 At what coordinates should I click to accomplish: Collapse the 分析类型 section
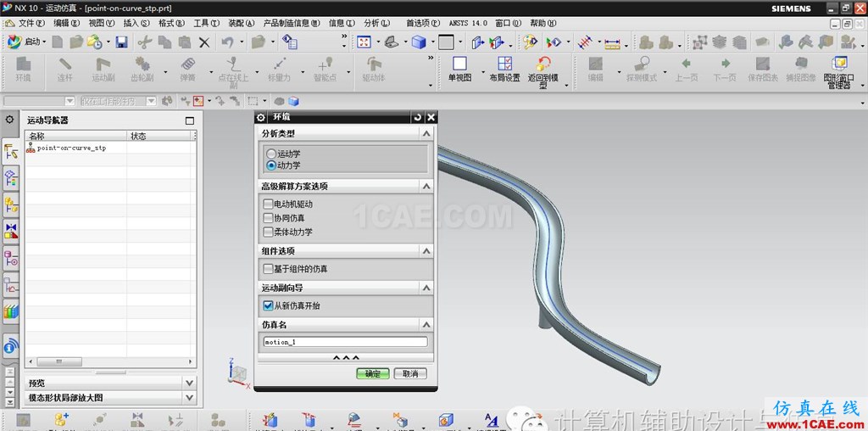coord(426,133)
